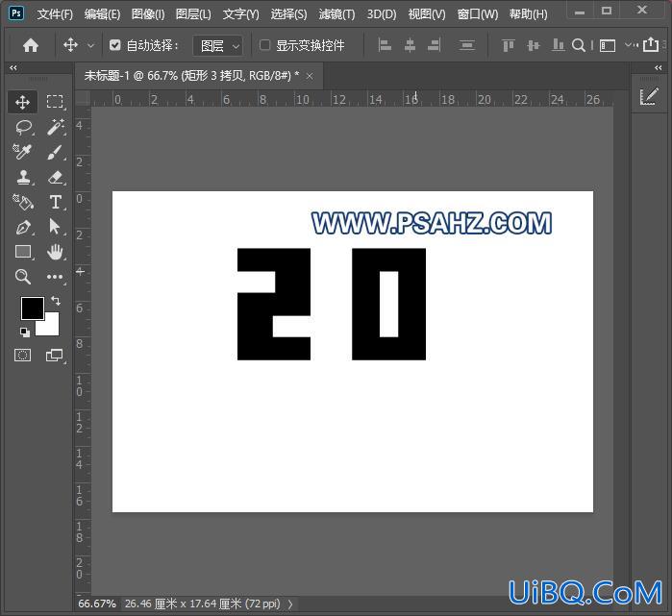The width and height of the screenshot is (672, 616).
Task: Click the Home icon in options bar
Action: click(x=31, y=45)
